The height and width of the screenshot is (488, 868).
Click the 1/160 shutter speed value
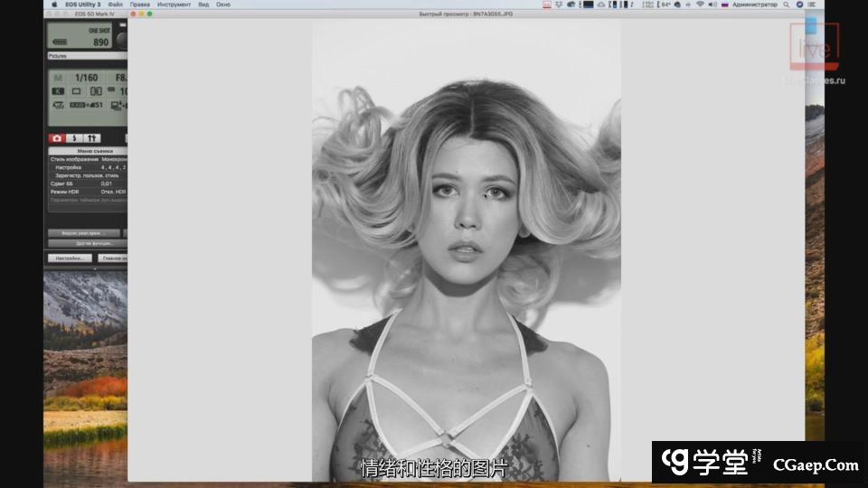87,78
